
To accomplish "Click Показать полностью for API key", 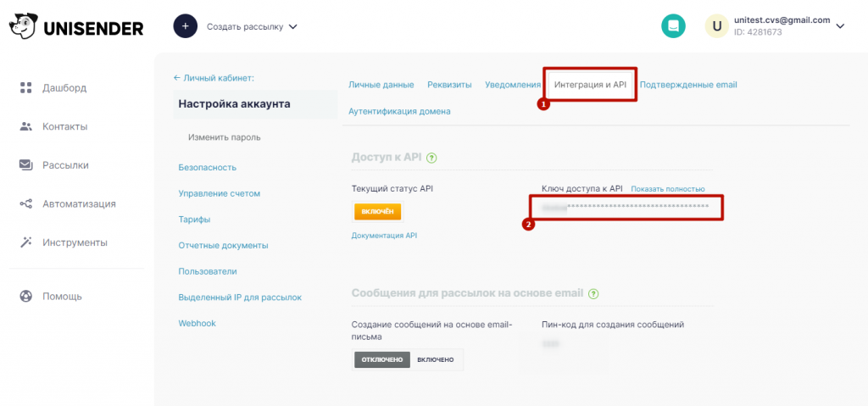I will pyautogui.click(x=668, y=189).
